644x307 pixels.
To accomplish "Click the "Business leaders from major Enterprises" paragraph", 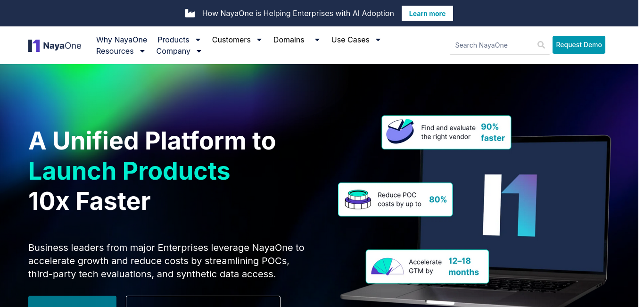I will click(x=166, y=261).
